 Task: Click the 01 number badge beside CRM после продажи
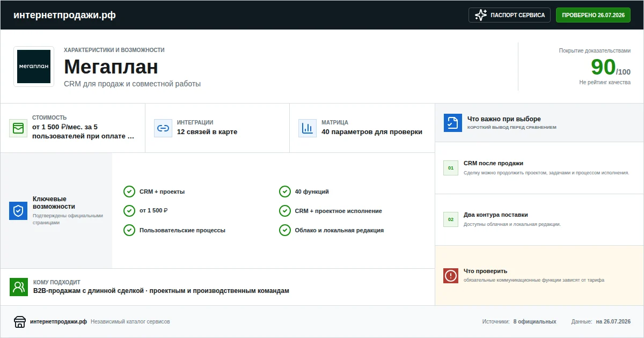451,168
